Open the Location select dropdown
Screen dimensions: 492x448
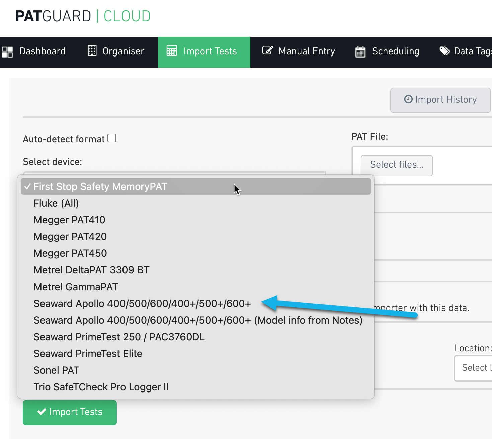(x=473, y=368)
